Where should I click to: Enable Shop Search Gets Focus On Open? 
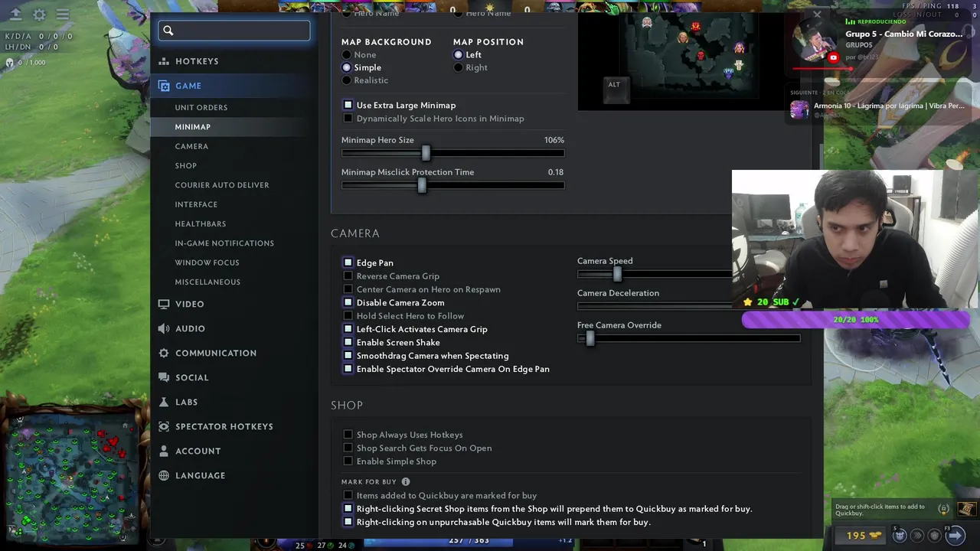coord(348,448)
